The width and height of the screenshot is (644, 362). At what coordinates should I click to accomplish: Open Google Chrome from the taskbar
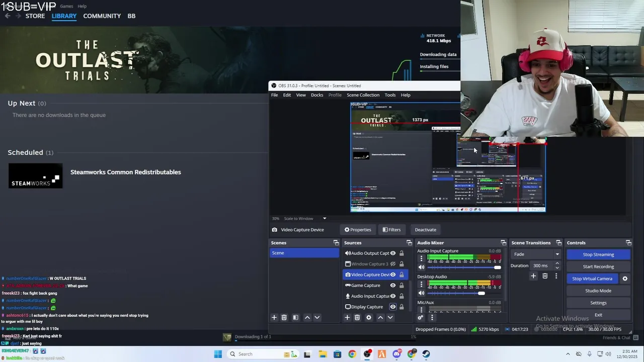point(352,354)
